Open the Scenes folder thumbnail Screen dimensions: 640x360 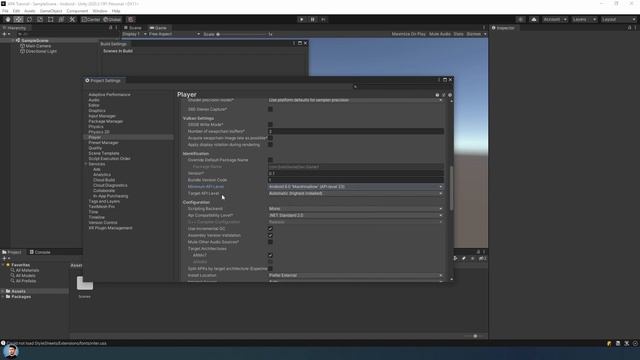click(85, 283)
